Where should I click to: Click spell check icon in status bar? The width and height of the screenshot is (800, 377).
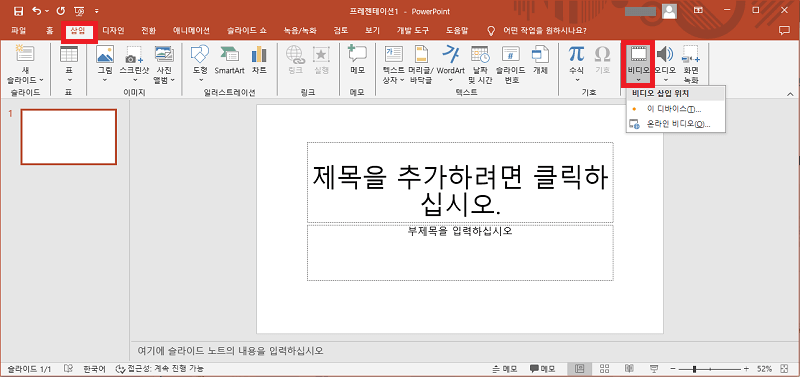(x=69, y=368)
